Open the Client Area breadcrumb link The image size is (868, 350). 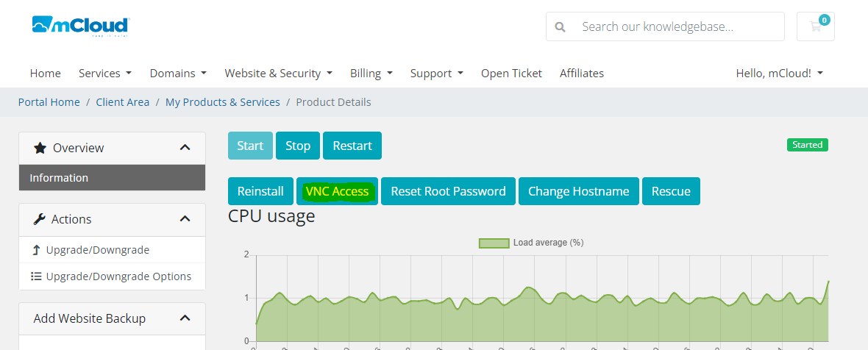tap(122, 102)
